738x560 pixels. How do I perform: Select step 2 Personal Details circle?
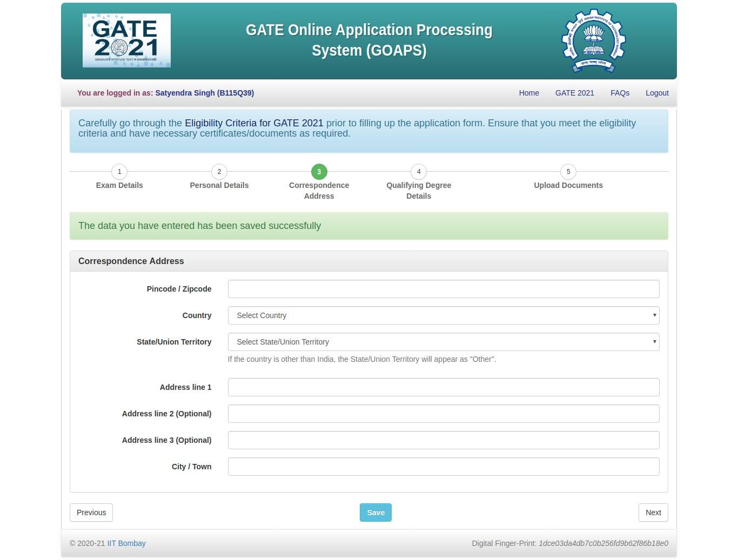pyautogui.click(x=219, y=172)
